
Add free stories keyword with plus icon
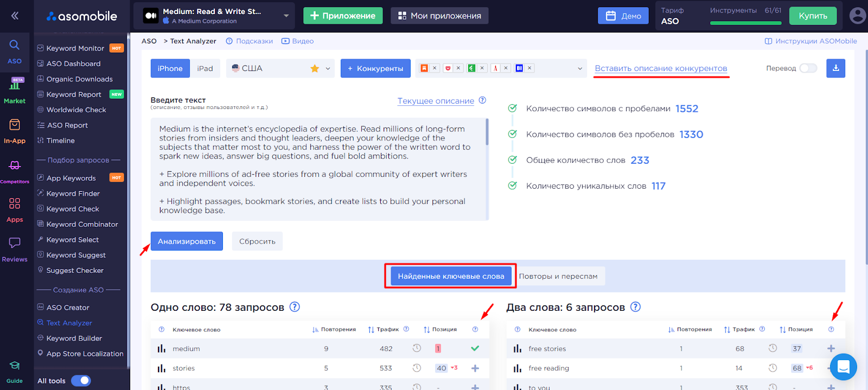click(x=831, y=349)
